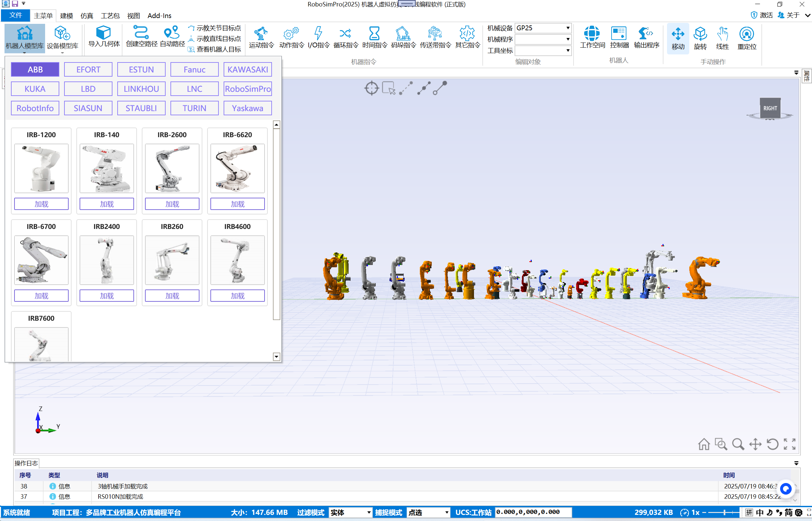Image resolution: width=812 pixels, height=521 pixels.
Task: Open the 码垛指令 palletizing instruction icon
Action: point(402,37)
